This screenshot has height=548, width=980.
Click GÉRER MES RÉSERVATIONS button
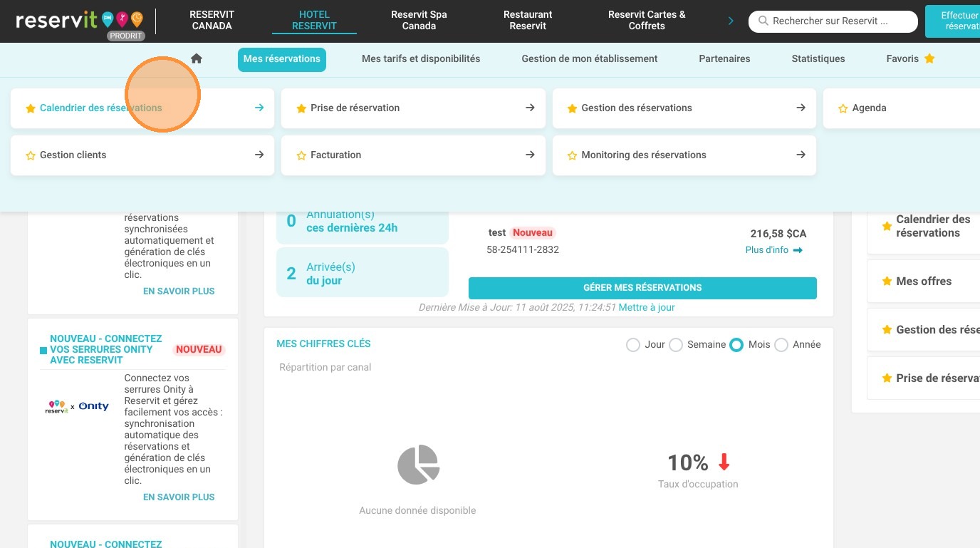tap(642, 288)
